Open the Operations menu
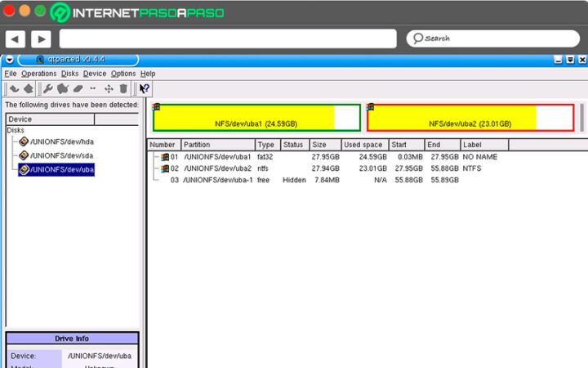 [39, 74]
